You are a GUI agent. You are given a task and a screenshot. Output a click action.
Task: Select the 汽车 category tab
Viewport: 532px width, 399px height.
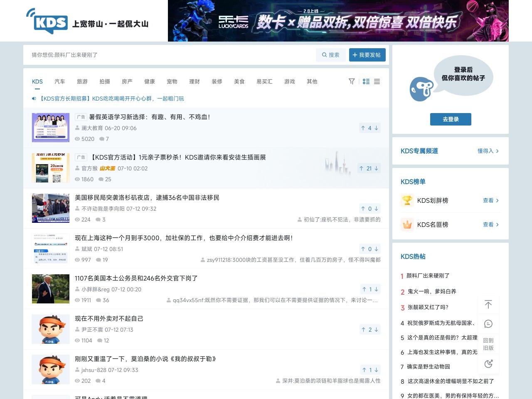(x=60, y=81)
